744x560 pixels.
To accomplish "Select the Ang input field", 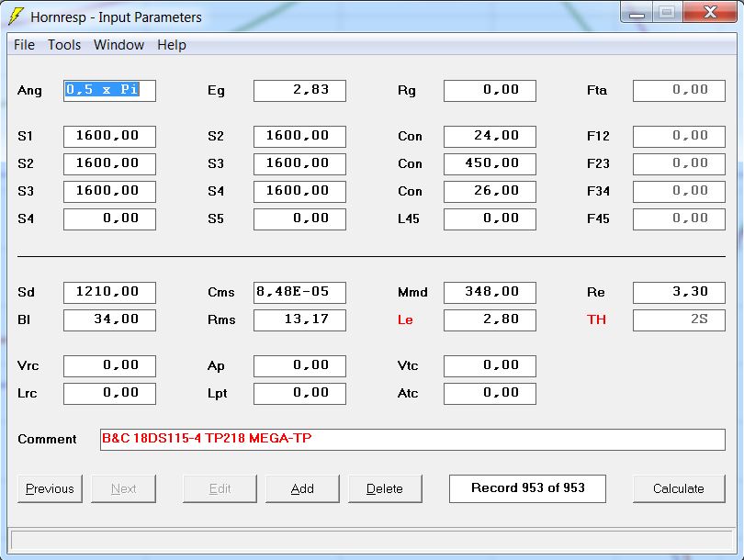I will pyautogui.click(x=109, y=91).
